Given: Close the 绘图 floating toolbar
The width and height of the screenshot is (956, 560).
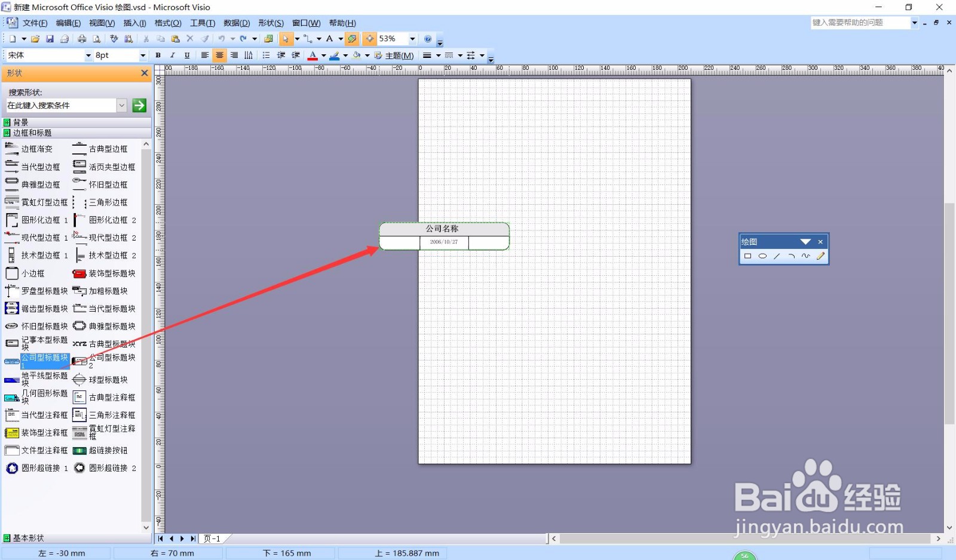Looking at the screenshot, I should click(820, 242).
